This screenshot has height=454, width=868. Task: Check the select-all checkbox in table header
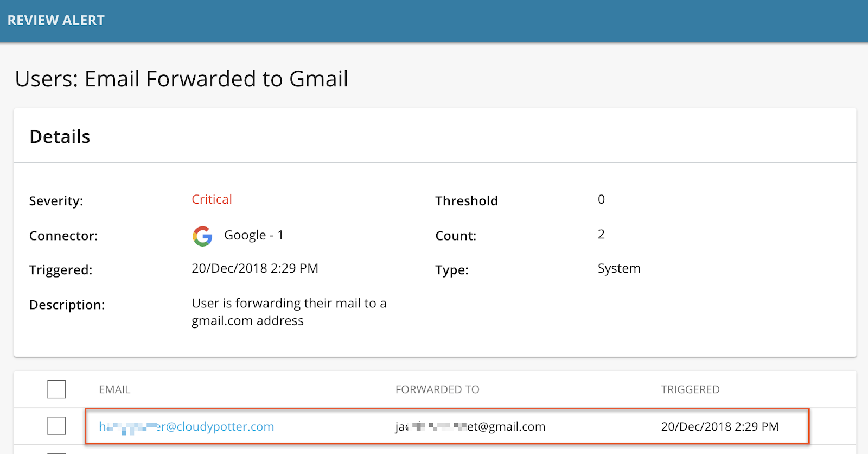[56, 389]
